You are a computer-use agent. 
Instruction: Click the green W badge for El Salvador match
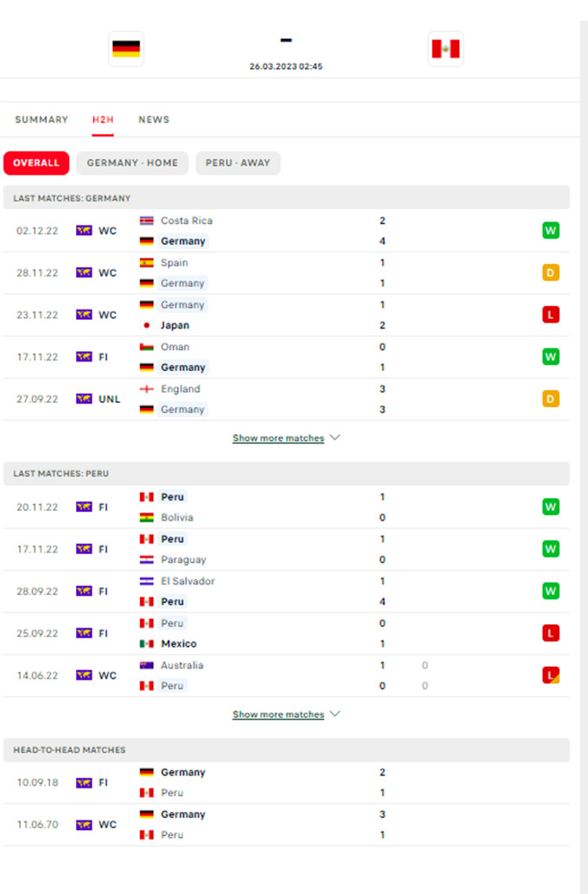coord(550,591)
